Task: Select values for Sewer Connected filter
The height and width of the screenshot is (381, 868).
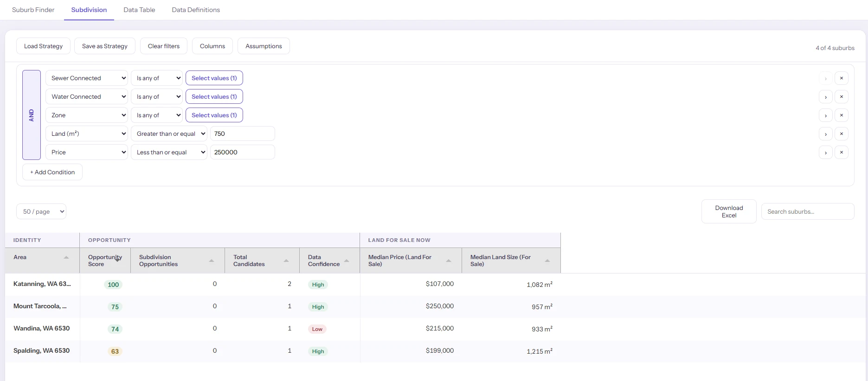Action: (x=214, y=78)
